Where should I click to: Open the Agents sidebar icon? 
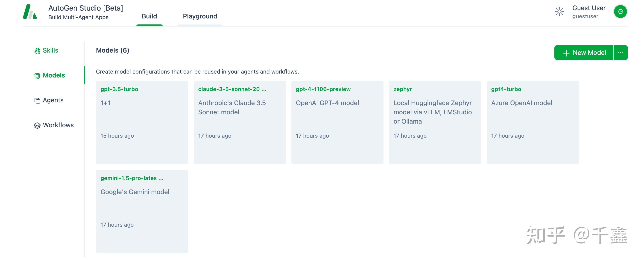37,101
